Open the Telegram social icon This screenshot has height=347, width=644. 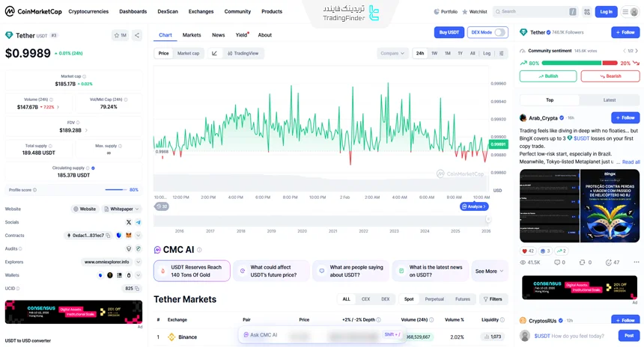139,222
